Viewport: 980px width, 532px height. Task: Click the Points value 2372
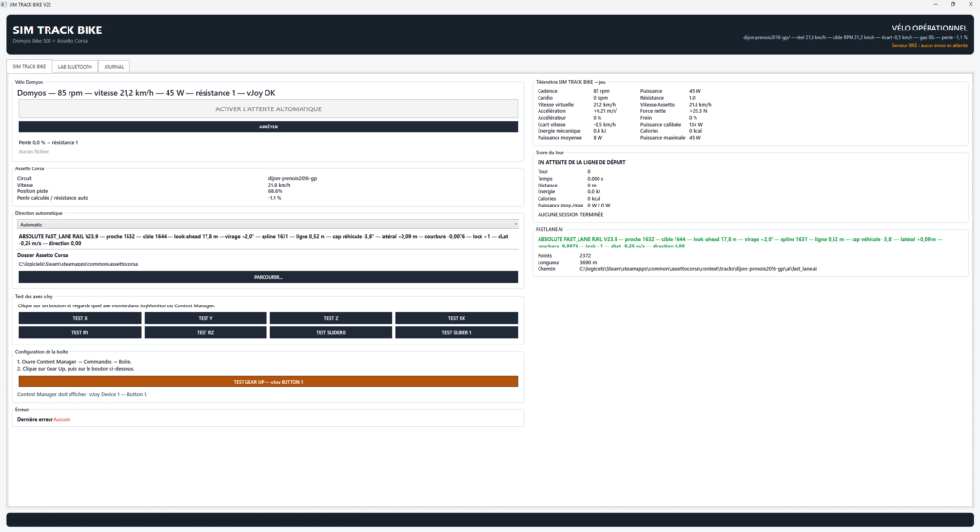point(585,256)
